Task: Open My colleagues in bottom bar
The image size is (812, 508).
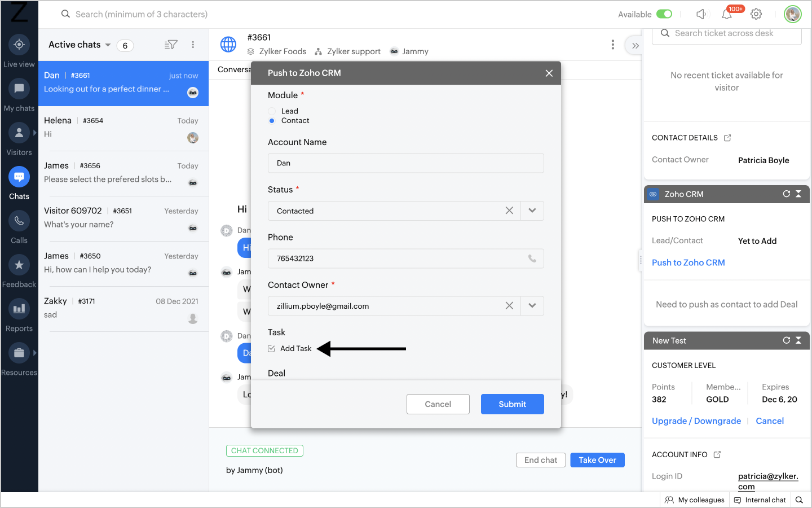Action: [695, 500]
